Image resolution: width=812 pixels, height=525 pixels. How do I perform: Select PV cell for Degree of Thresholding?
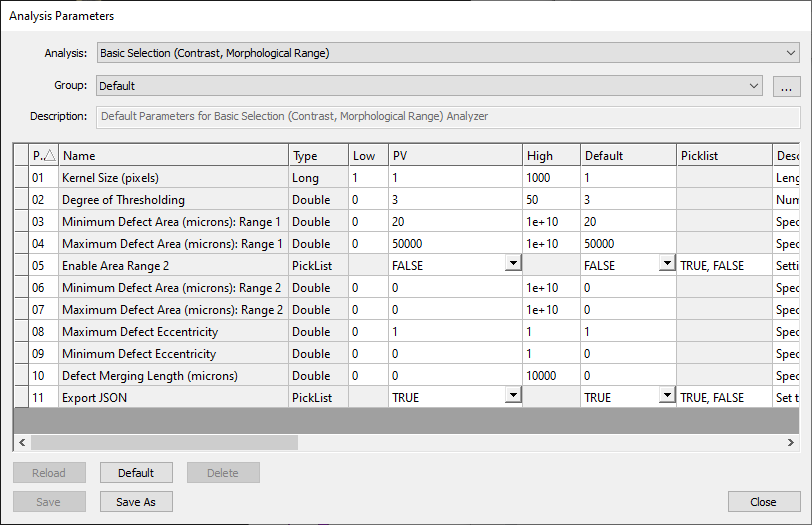click(455, 200)
